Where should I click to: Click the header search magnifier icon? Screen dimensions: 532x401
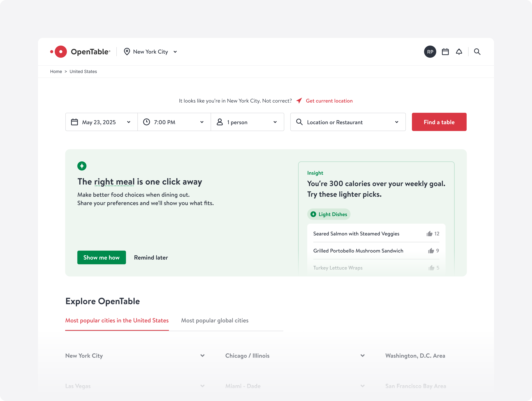coord(477,52)
